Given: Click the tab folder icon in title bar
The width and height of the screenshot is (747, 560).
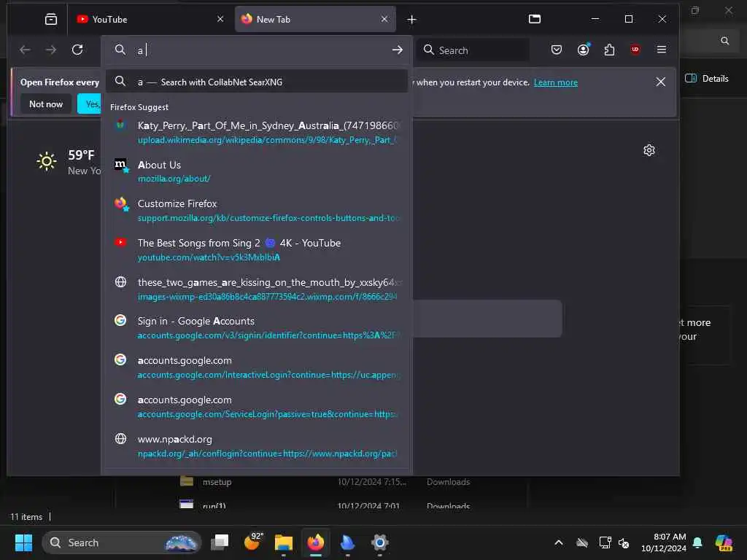Looking at the screenshot, I should click(535, 19).
